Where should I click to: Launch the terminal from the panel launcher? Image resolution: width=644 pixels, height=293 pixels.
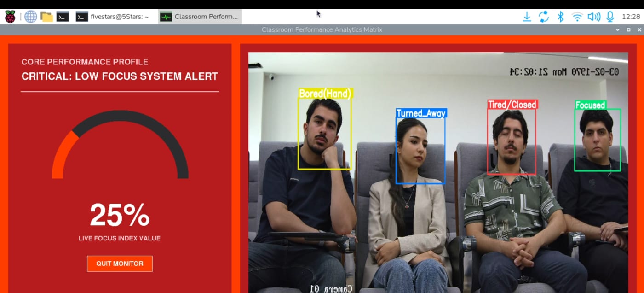tap(63, 17)
